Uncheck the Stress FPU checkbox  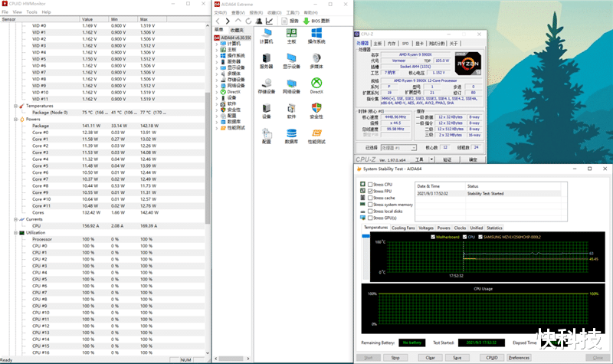coord(371,192)
